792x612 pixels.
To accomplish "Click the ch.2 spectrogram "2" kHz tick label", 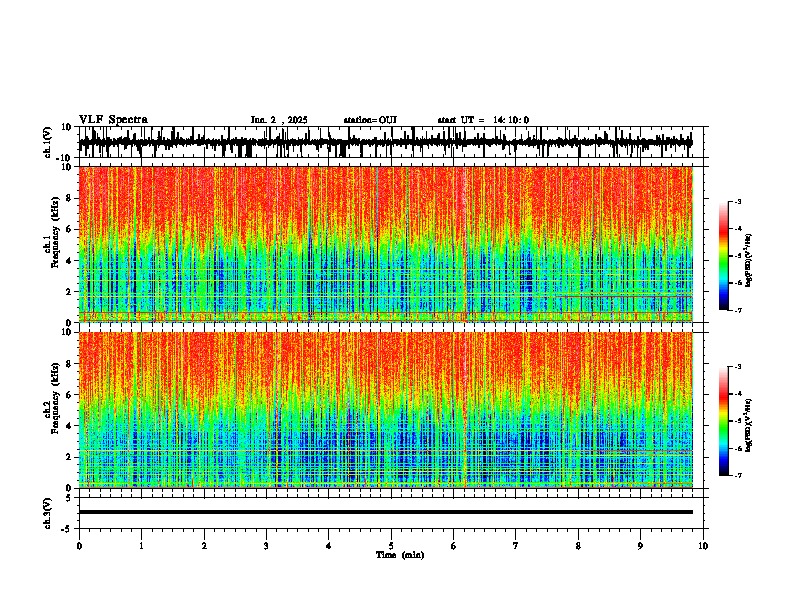I will 69,457.
